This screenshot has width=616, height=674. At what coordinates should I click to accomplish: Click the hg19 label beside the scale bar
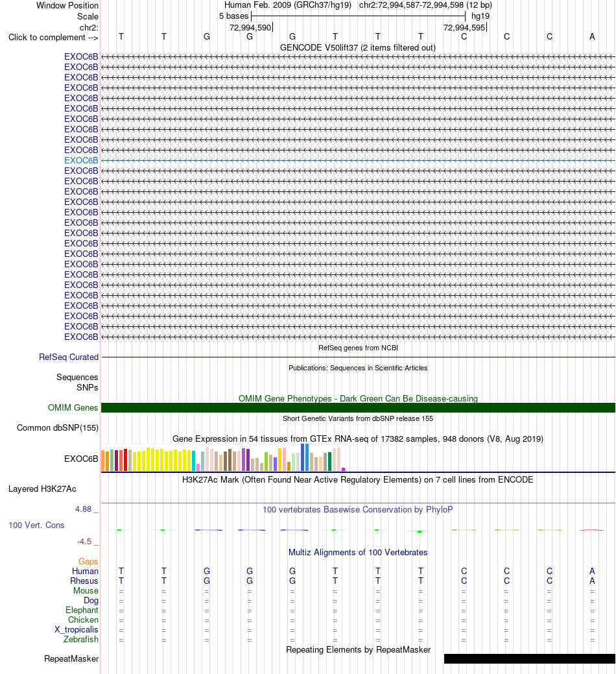pyautogui.click(x=480, y=16)
